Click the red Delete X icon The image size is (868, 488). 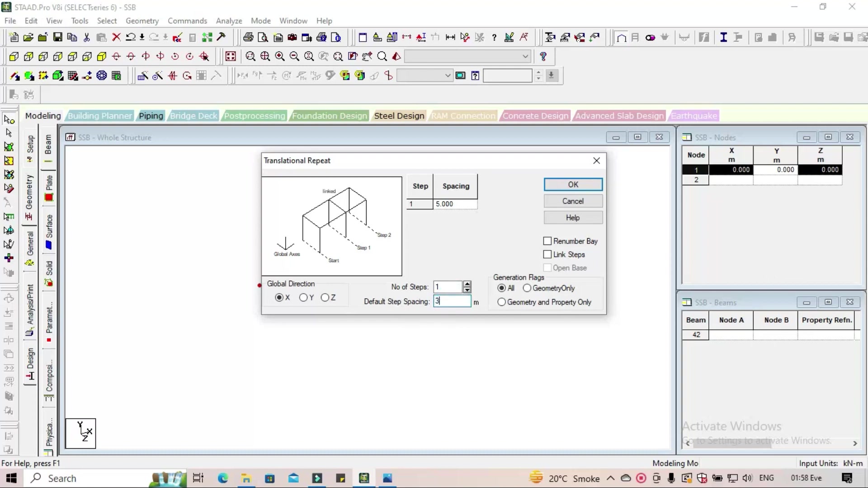click(x=116, y=38)
